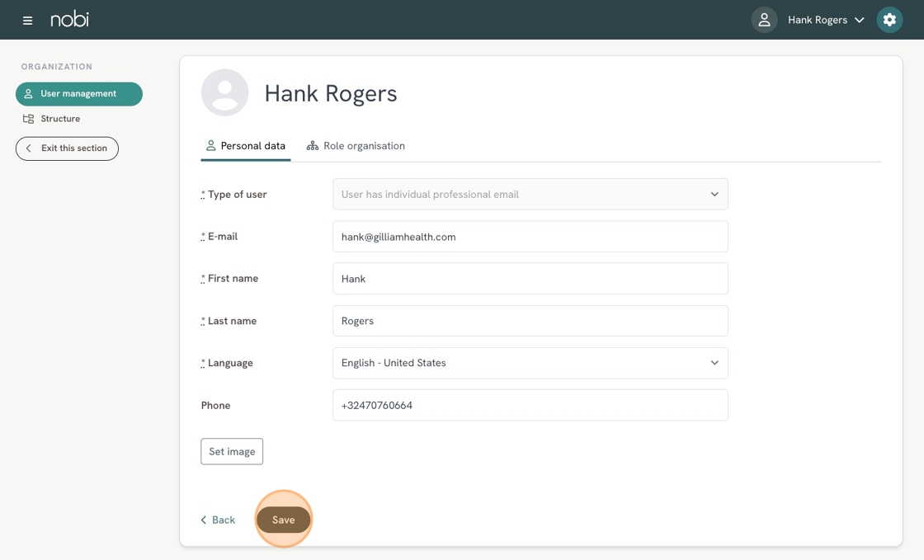Click the user avatar icon in header
The image size is (924, 560).
(764, 20)
